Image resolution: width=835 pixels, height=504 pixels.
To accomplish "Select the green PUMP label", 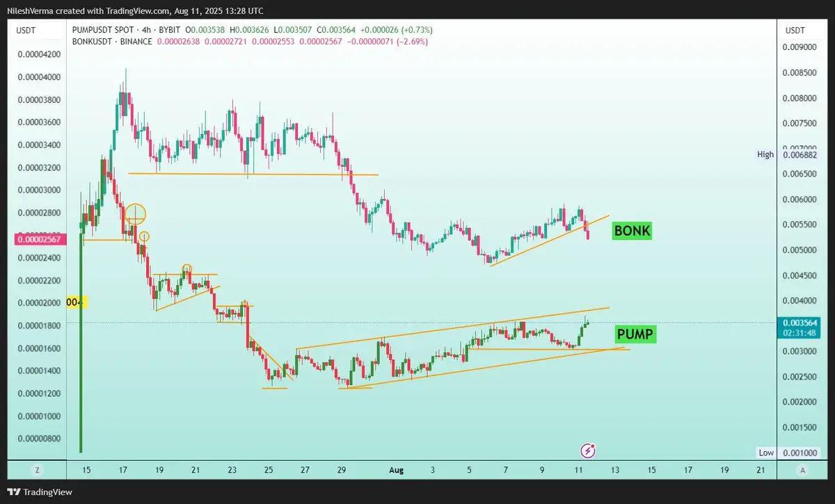I will pyautogui.click(x=635, y=334).
